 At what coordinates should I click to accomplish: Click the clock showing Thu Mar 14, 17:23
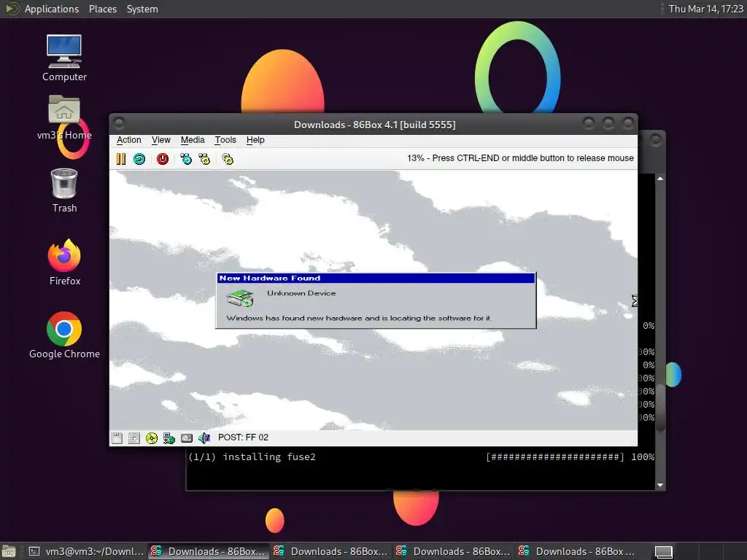click(x=705, y=9)
